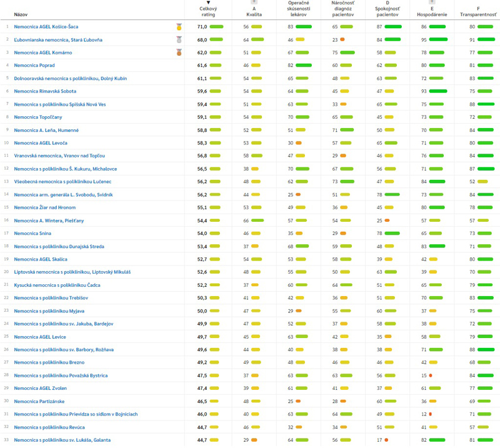Sort by D Spokojnosť pacientov header

pos(387,9)
